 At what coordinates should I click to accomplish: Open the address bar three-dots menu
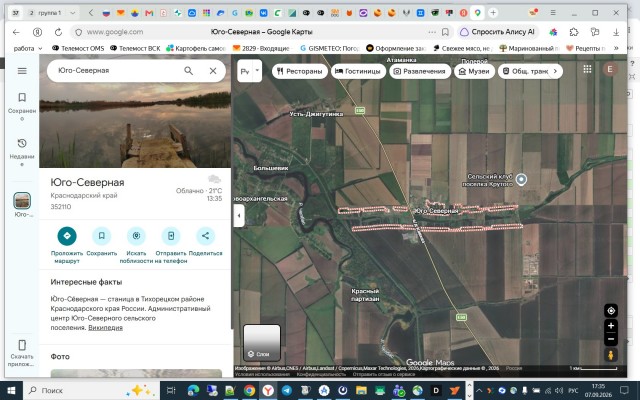(x=432, y=32)
